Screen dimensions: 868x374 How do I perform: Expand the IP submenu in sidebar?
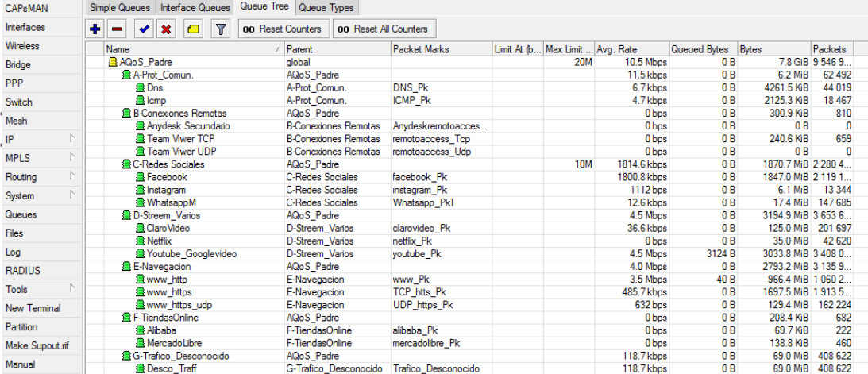click(x=72, y=139)
